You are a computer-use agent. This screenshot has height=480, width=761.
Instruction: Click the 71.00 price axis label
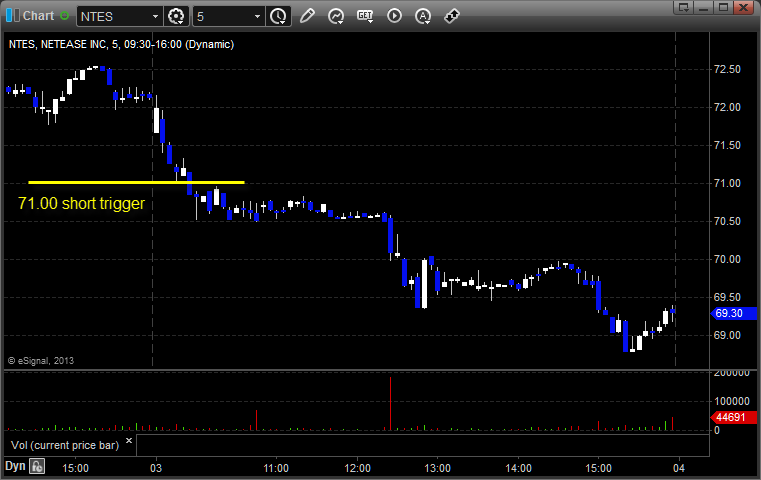click(727, 183)
